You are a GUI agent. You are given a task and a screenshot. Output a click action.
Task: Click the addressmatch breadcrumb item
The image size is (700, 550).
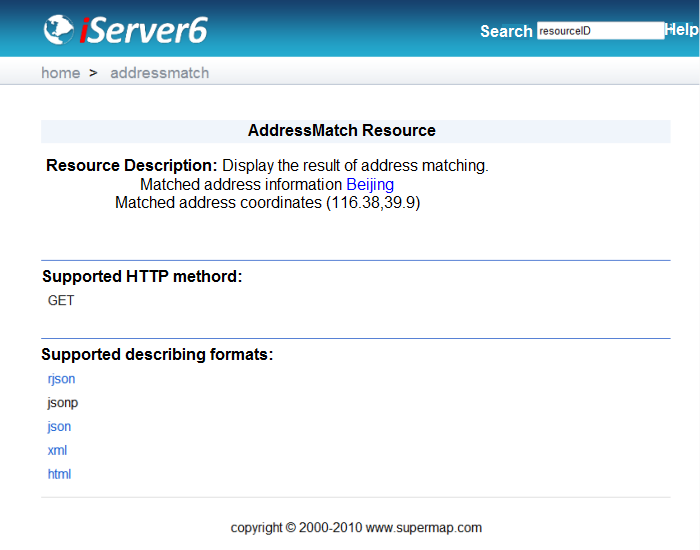(159, 73)
